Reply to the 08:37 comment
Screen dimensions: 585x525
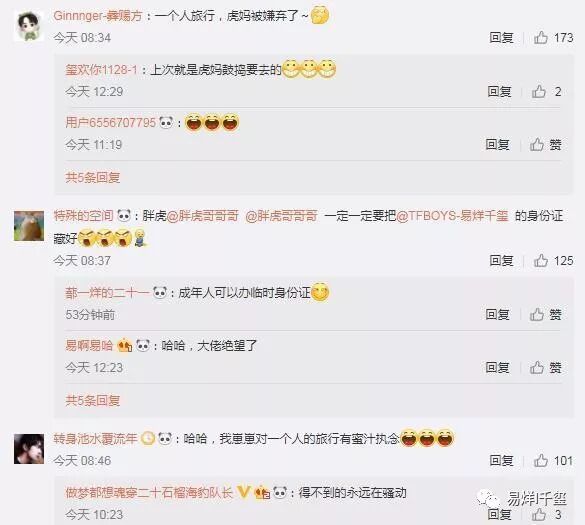501,260
